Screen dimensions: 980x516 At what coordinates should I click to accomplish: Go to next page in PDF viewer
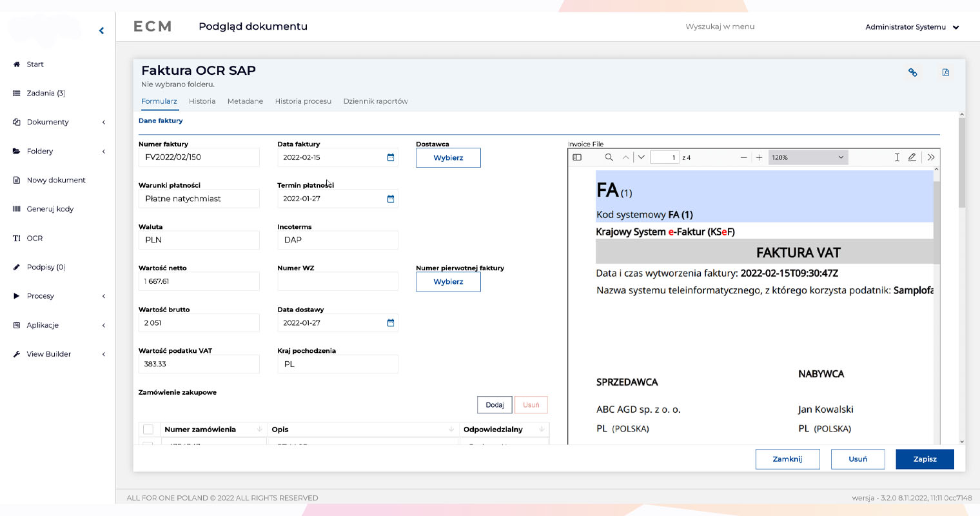tap(642, 157)
